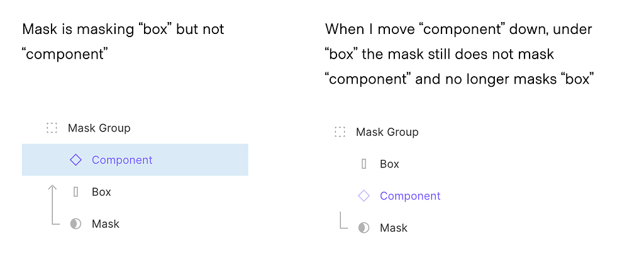Image resolution: width=644 pixels, height=258 pixels.
Task: Click the caption starting "Mask is masking"
Action: click(x=123, y=42)
